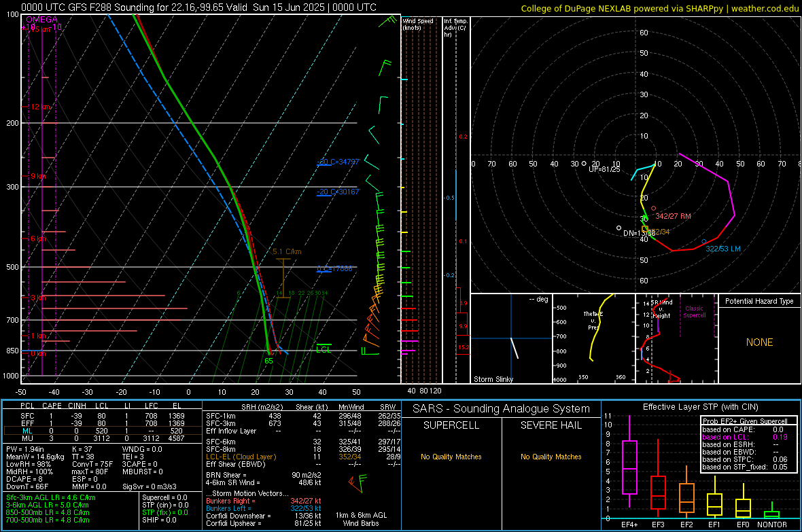Image resolution: width=802 pixels, height=532 pixels.
Task: Click the SR Wind v. Height plot label
Action: pos(661,309)
